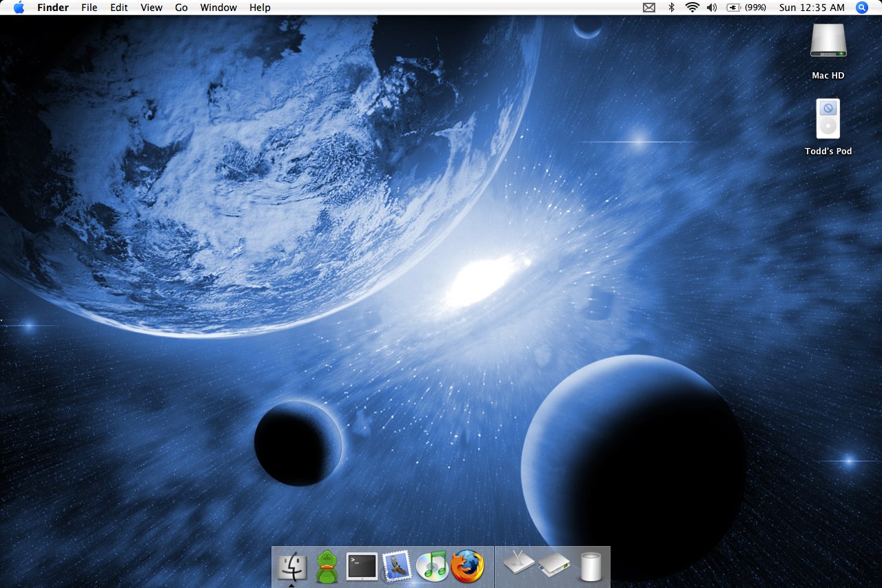The height and width of the screenshot is (588, 882).
Task: Expand Wi-Fi status menu
Action: (x=692, y=8)
